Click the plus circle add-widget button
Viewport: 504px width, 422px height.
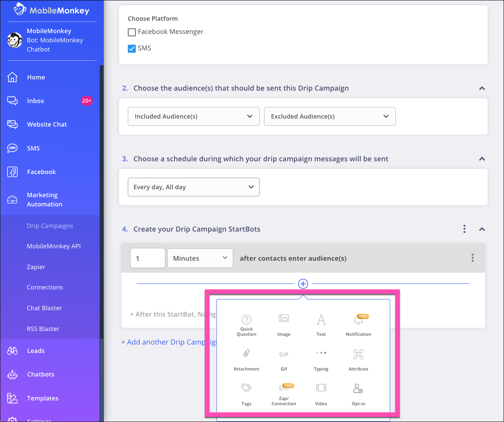click(303, 284)
